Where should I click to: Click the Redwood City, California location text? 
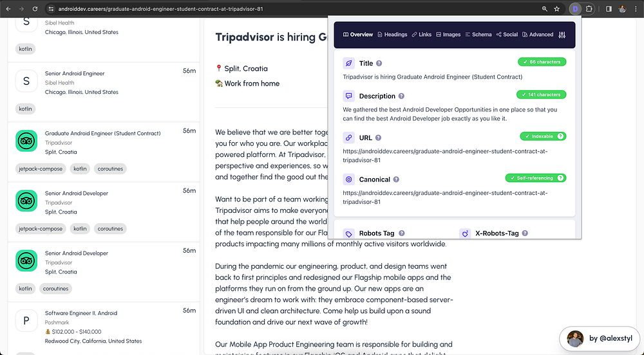(93, 341)
